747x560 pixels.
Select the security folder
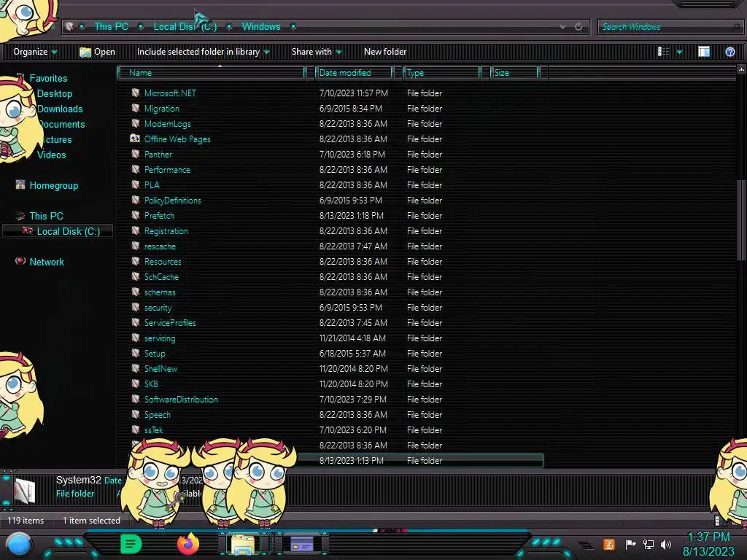(158, 308)
